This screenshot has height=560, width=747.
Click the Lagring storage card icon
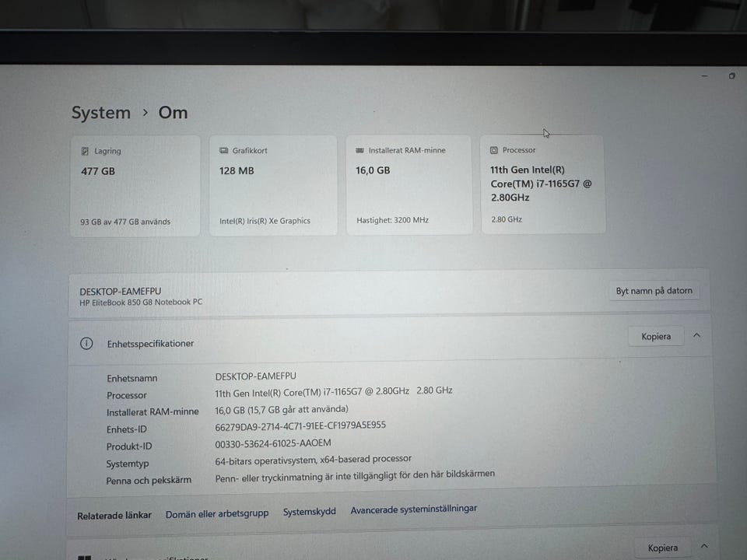pyautogui.click(x=85, y=151)
